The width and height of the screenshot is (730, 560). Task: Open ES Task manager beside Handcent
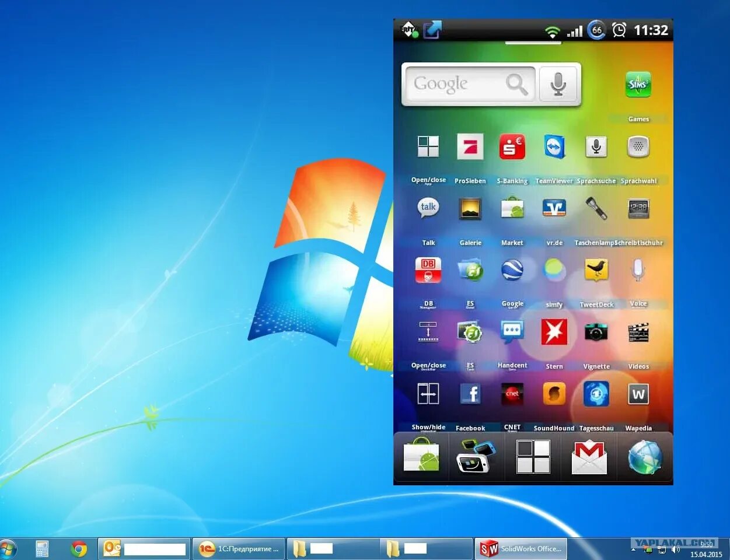(470, 332)
